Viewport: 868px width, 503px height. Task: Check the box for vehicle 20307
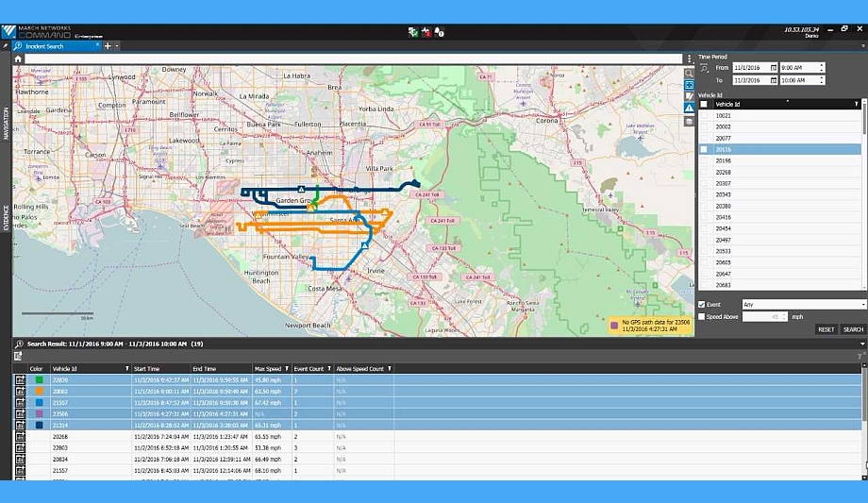(x=704, y=183)
